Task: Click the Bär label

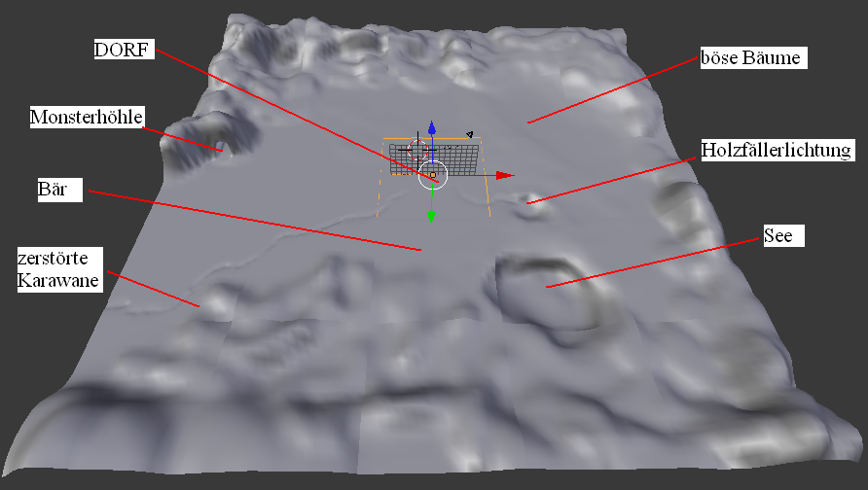Action: (x=51, y=189)
